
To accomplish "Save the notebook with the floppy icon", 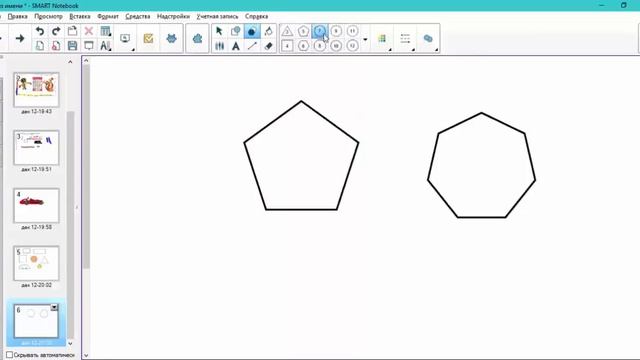I will [x=72, y=46].
